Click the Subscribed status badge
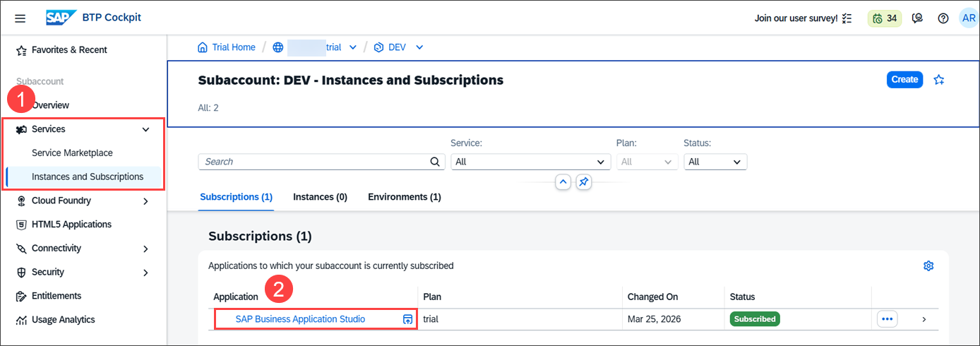This screenshot has height=346, width=980. pos(755,319)
